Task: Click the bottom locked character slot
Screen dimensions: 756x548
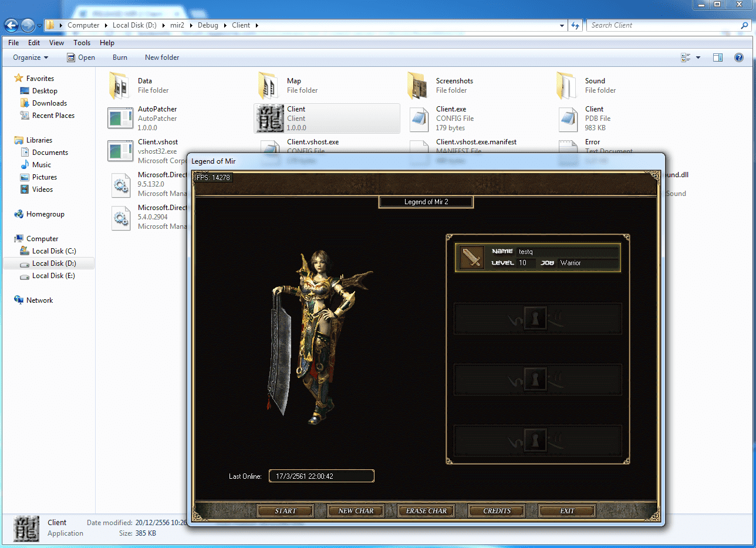Action: point(538,441)
